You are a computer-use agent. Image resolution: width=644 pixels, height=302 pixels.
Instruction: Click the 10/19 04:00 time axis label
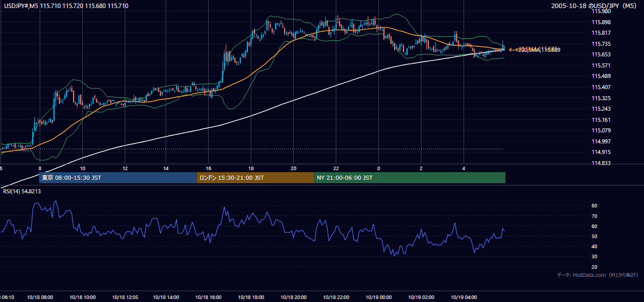coord(464,297)
